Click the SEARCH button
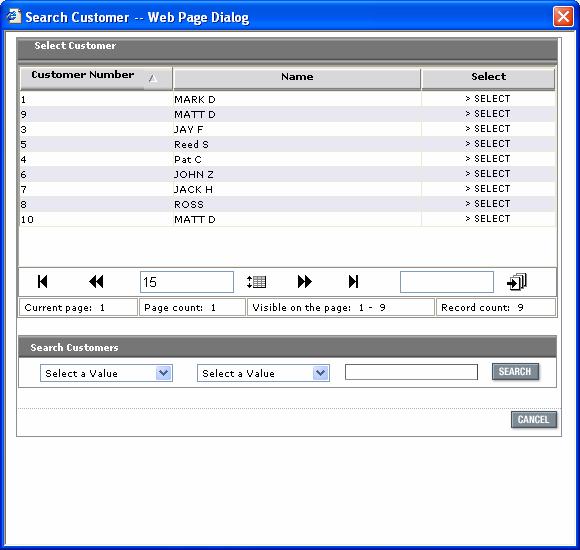Viewport: 580px width, 550px height. (515, 371)
